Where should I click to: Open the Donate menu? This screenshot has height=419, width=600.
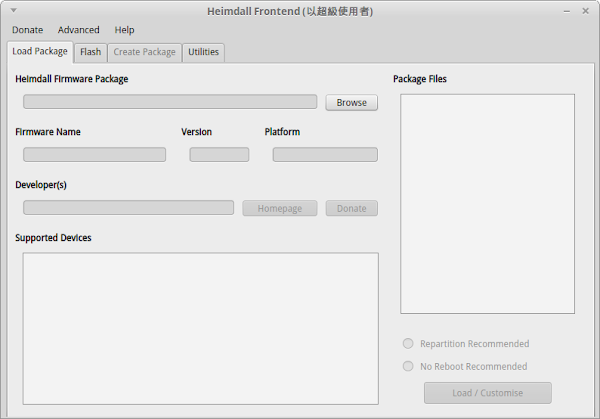click(27, 30)
